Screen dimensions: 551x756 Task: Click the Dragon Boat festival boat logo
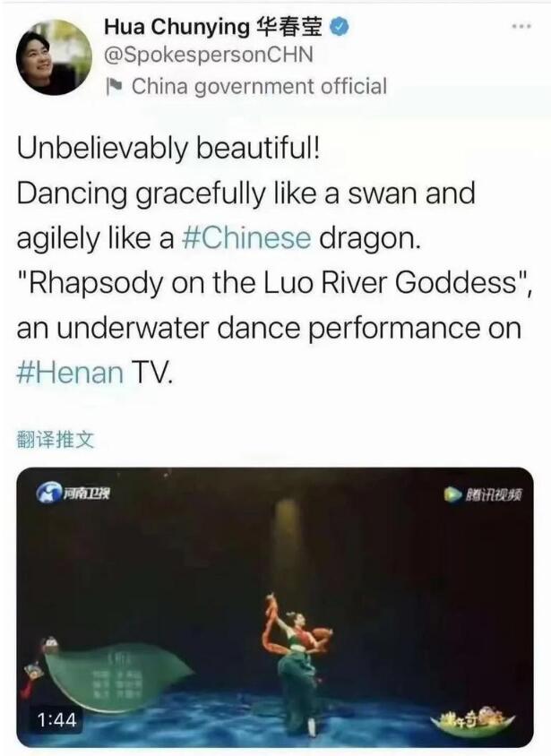[x=472, y=720]
